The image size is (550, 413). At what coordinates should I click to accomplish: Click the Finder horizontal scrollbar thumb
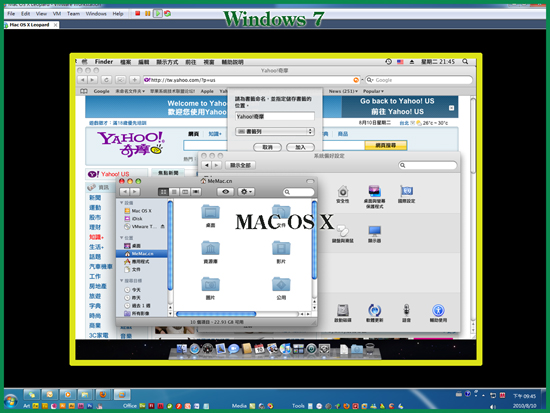click(x=216, y=314)
